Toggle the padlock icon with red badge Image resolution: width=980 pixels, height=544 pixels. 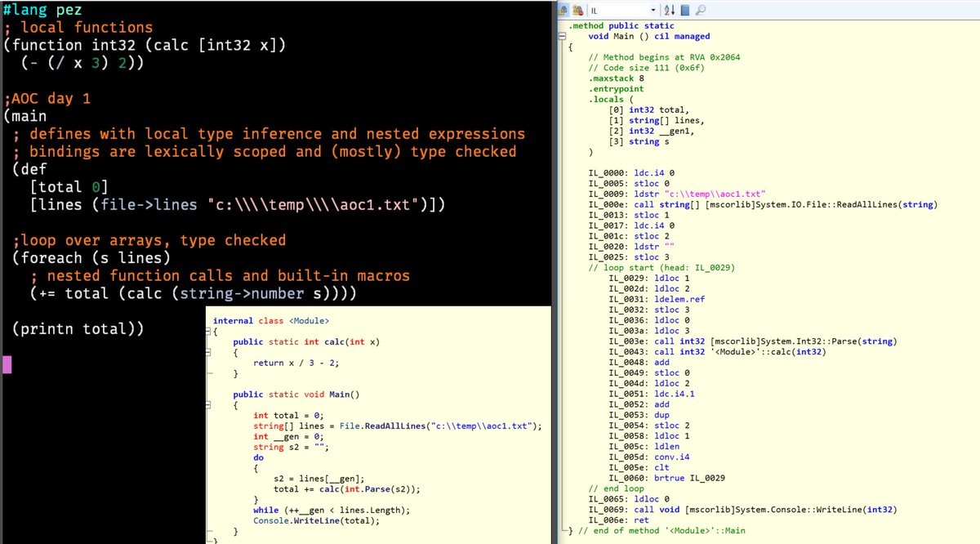click(578, 10)
